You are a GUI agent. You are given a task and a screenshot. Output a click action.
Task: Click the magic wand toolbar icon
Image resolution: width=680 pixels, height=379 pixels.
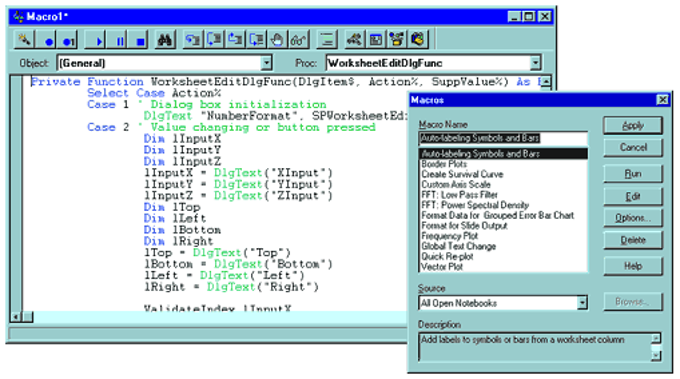click(x=24, y=40)
